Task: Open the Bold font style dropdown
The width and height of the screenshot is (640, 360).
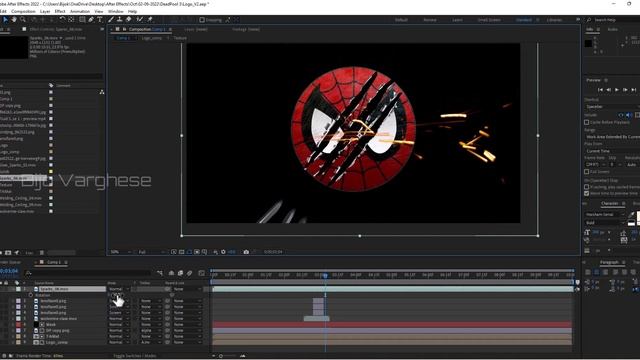Action: click(x=605, y=223)
